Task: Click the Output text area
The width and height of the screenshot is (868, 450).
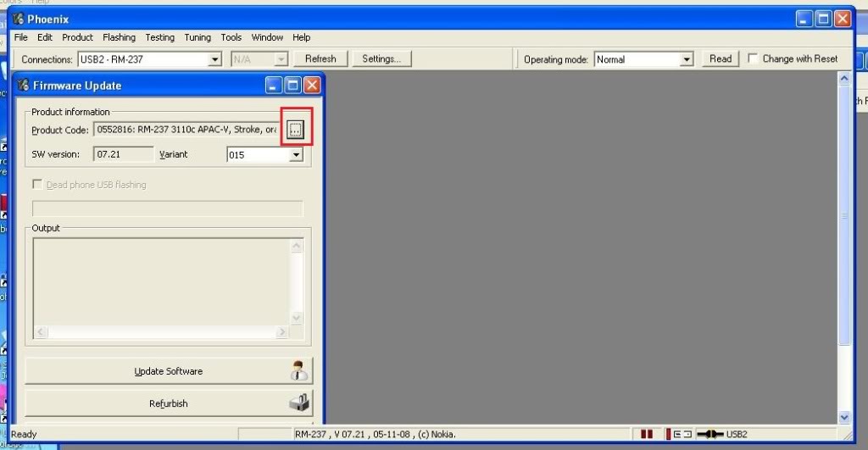Action: 162,281
